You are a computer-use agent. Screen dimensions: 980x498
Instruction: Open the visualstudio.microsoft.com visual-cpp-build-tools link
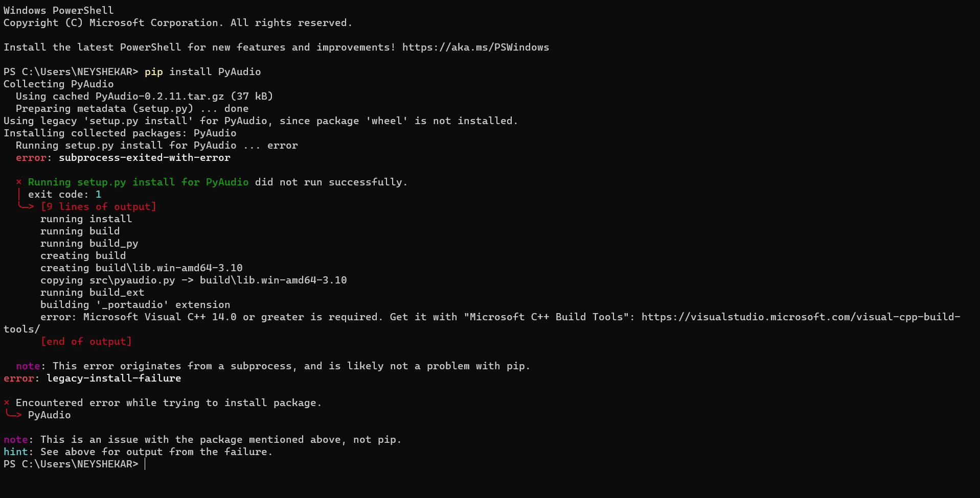tap(801, 317)
